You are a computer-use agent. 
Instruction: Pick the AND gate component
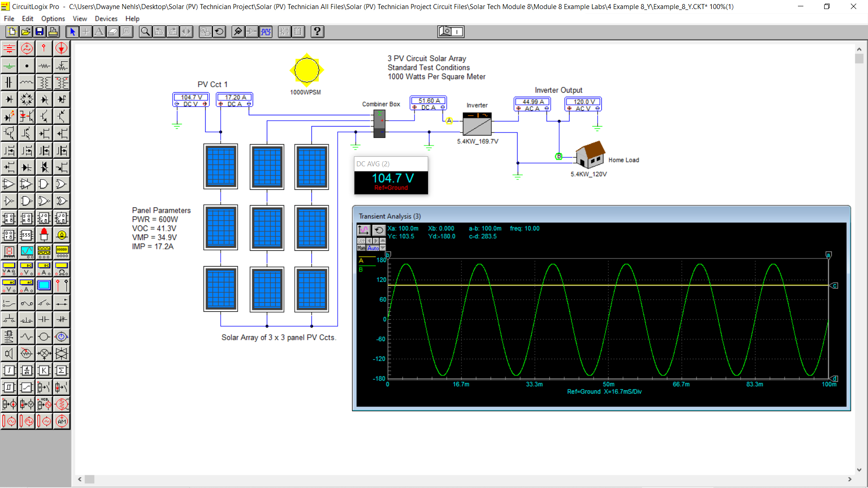44,184
